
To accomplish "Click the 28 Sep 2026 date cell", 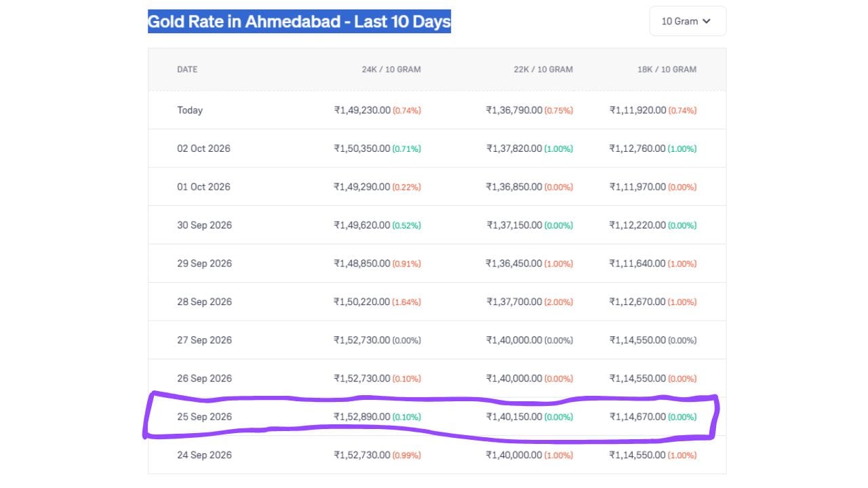I will click(x=204, y=302).
